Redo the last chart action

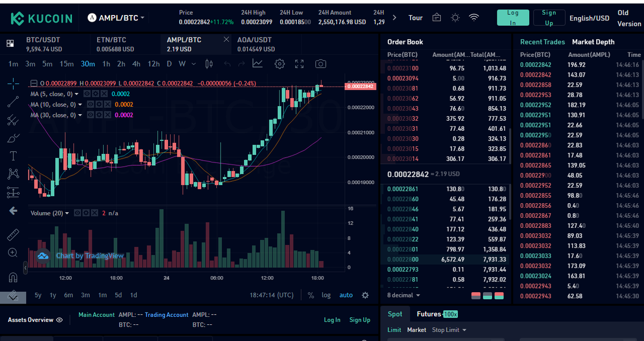tap(242, 64)
